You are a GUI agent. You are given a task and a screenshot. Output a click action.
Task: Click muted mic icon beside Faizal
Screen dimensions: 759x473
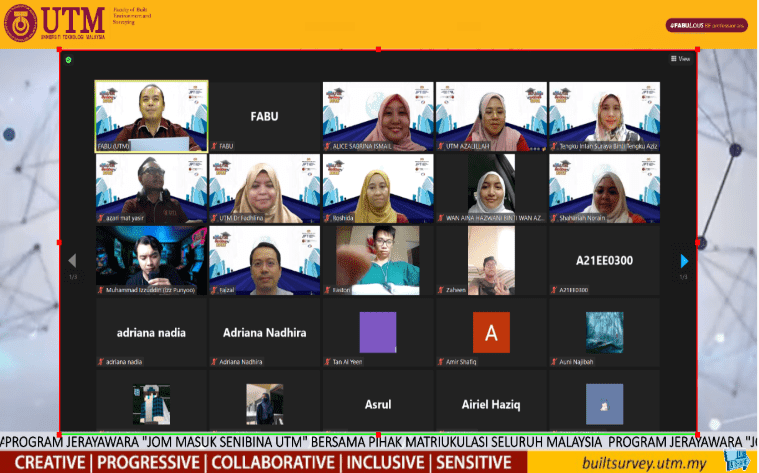point(214,290)
